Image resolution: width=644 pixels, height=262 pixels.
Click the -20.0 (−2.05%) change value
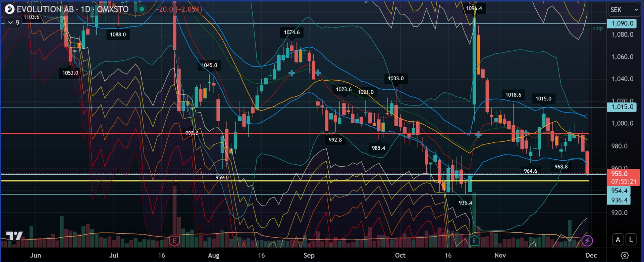(x=179, y=9)
